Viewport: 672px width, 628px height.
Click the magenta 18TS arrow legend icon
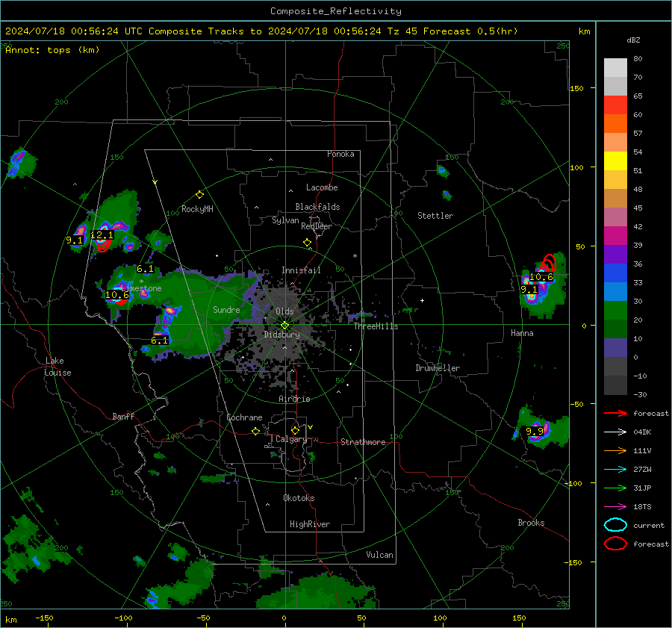tap(615, 507)
